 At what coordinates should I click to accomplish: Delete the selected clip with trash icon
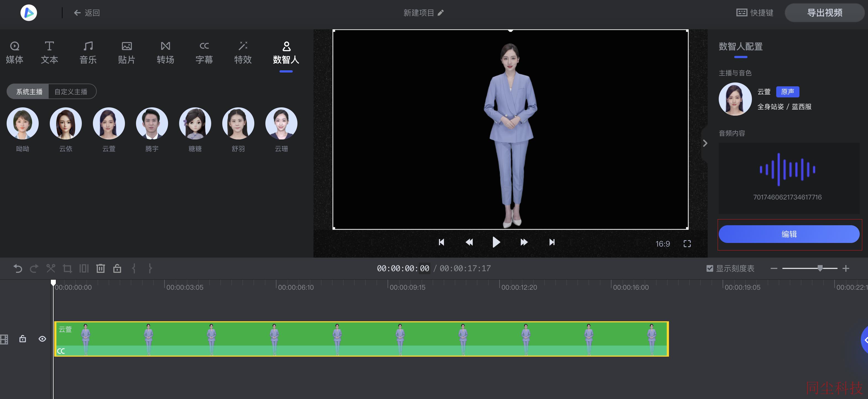[x=100, y=268]
